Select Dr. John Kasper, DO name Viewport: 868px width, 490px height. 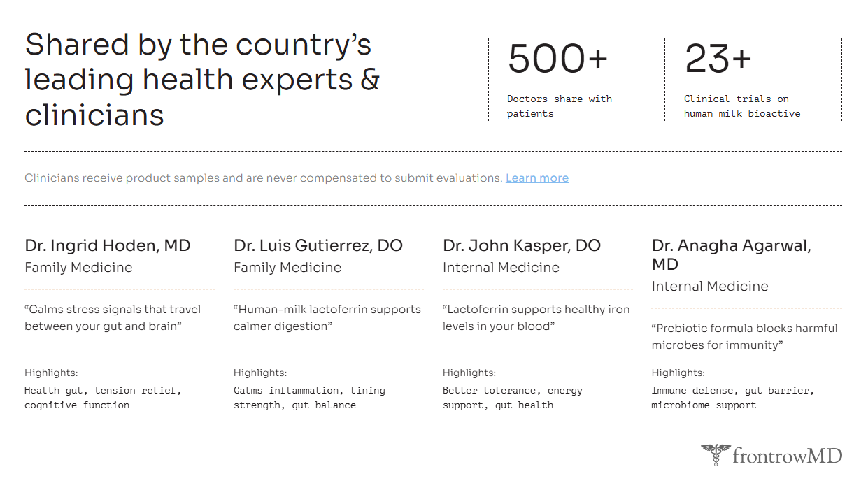[x=521, y=245]
